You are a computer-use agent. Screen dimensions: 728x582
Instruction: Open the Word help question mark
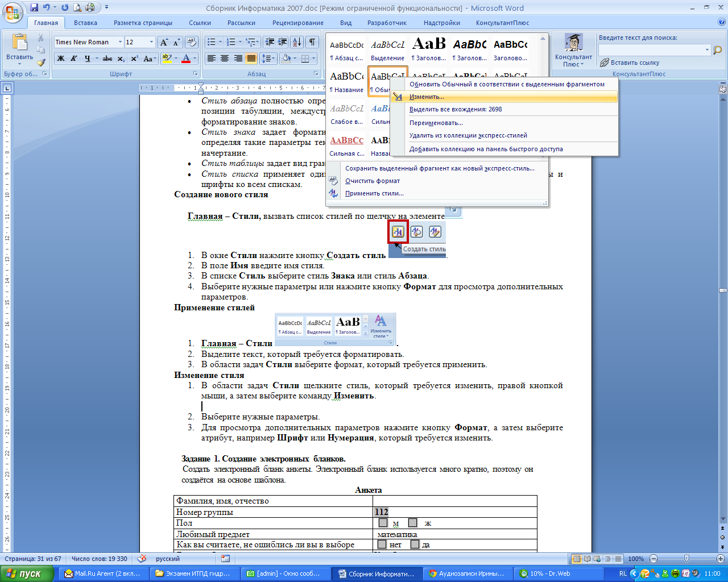click(722, 23)
